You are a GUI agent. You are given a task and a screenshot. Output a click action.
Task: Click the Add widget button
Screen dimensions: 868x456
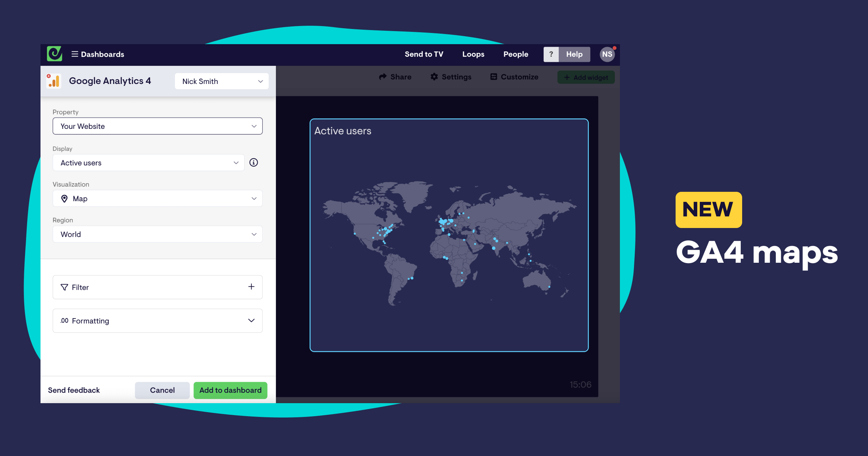pyautogui.click(x=586, y=77)
